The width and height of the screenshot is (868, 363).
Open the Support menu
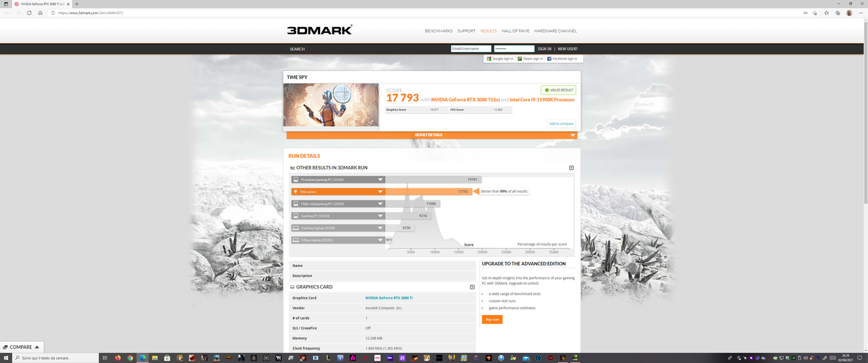(x=467, y=31)
